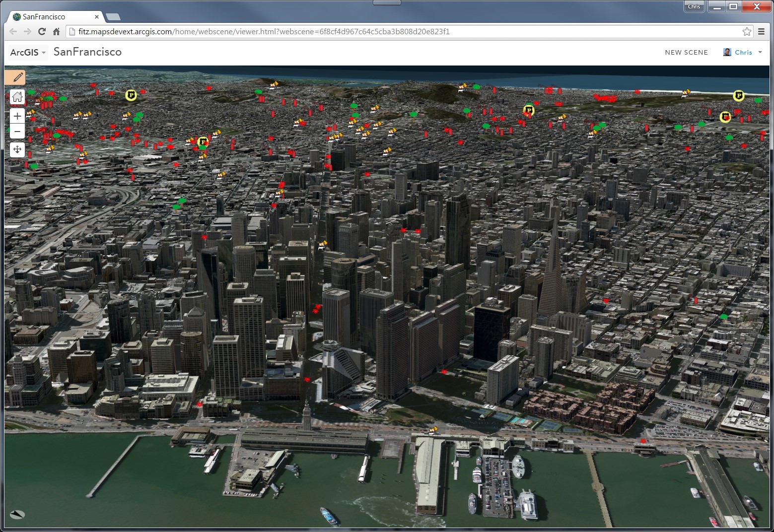
Task: Open a new browser tab
Action: [x=113, y=17]
